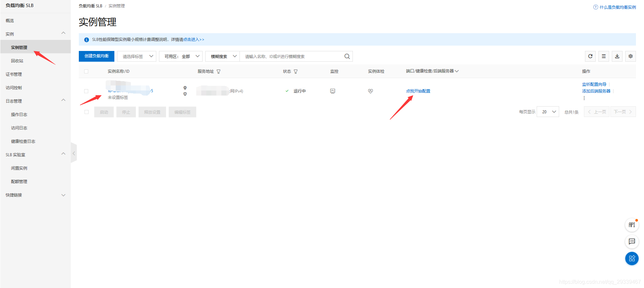Click the search magnifier icon
This screenshot has width=644, height=288.
347,56
